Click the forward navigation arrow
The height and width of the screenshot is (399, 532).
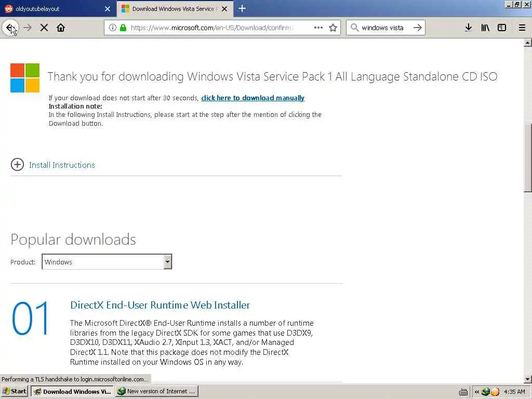click(x=28, y=28)
